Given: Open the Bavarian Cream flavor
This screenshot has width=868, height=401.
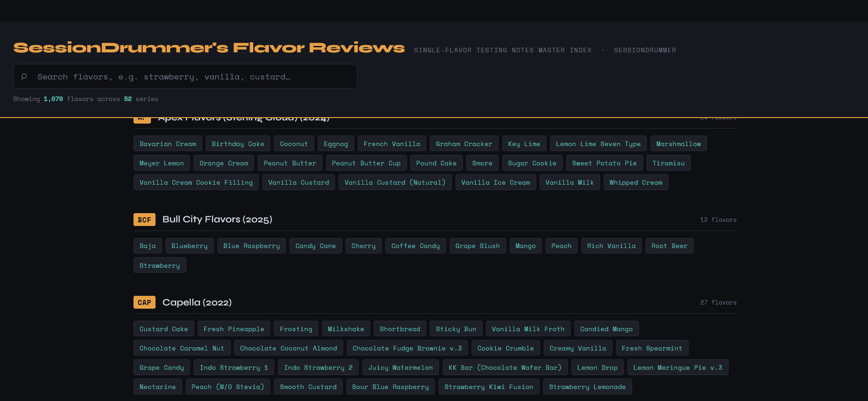Looking at the screenshot, I should coord(167,144).
